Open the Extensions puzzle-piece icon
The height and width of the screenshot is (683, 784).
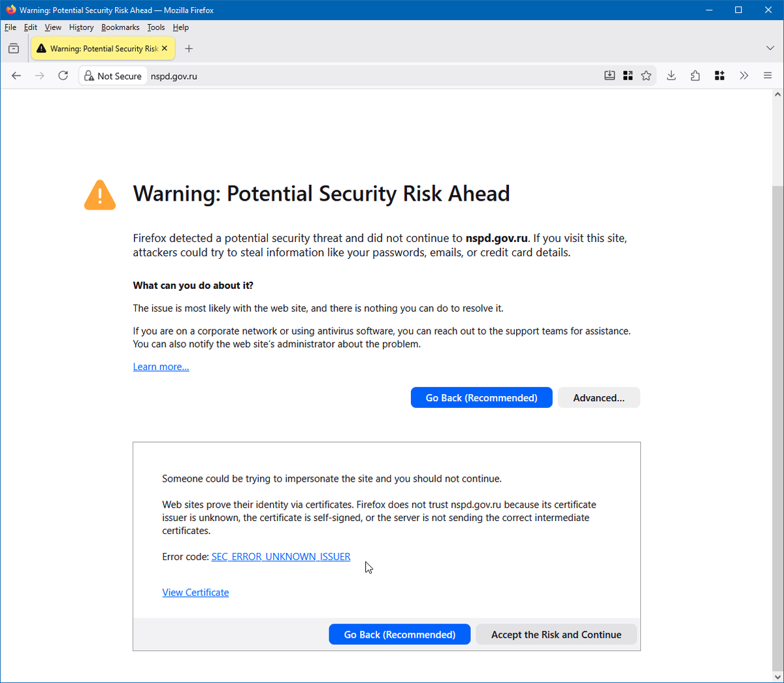coord(695,75)
